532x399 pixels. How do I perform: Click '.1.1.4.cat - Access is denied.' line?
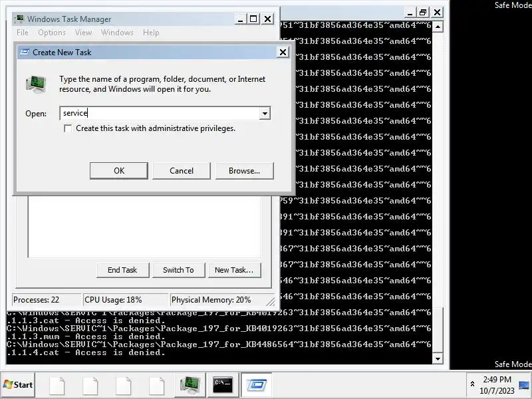tap(86, 352)
